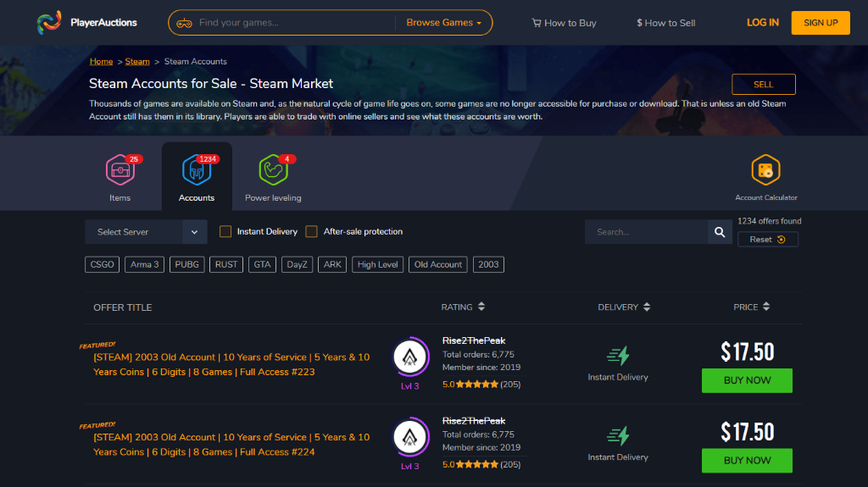This screenshot has width=868, height=487.
Task: Open the Select Server dropdown
Action: 146,232
